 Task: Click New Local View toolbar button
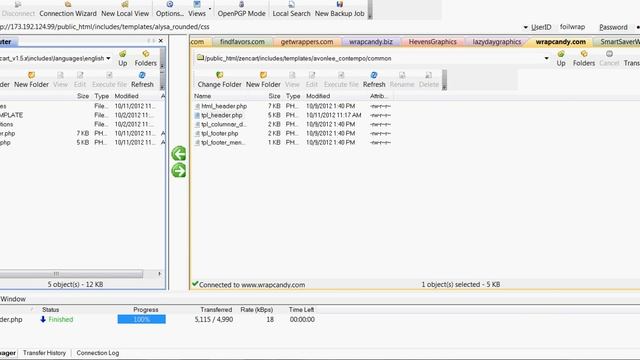click(x=125, y=9)
